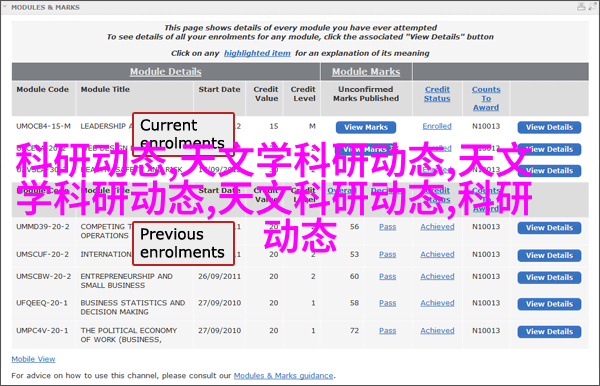600x386 pixels.
Task: Click the title ENTREPRENEURSHIP AND SMALL BUSINESS
Action: (x=127, y=281)
